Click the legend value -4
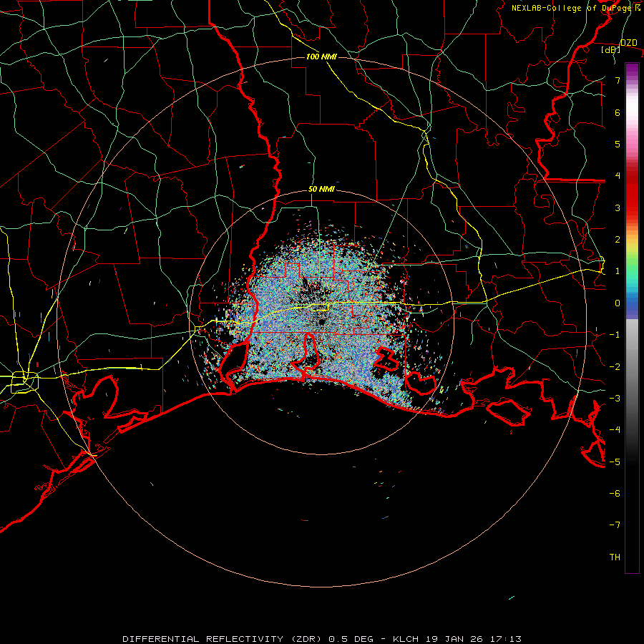Image resolution: width=644 pixels, height=644 pixels. [615, 430]
